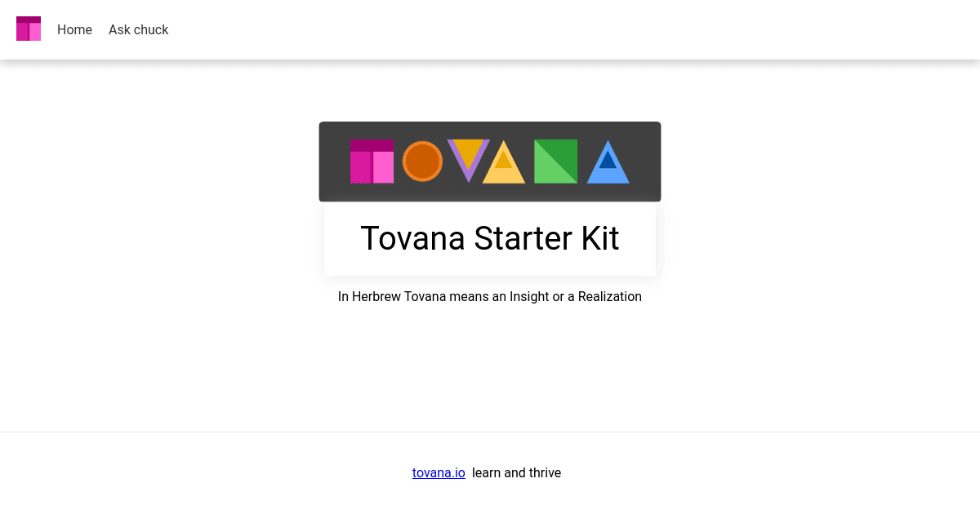Click the footer area divider line
980x514 pixels.
490,432
